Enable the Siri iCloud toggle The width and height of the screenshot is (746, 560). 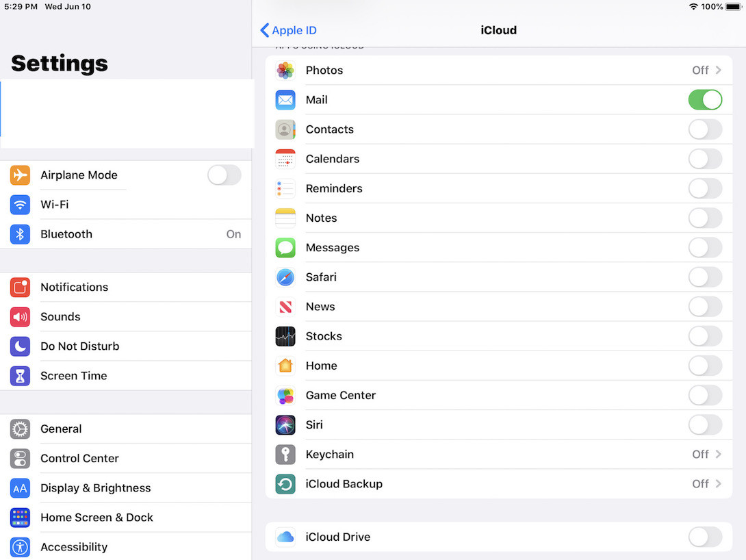point(705,425)
